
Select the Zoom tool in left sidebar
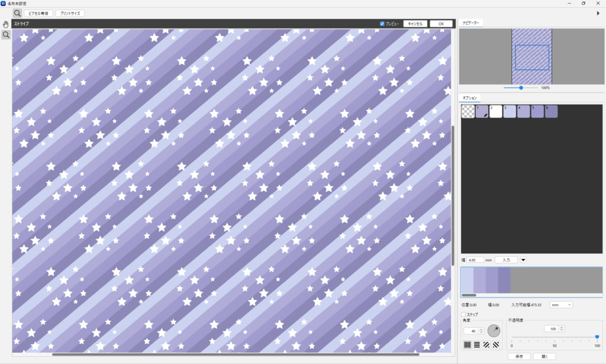(x=6, y=35)
